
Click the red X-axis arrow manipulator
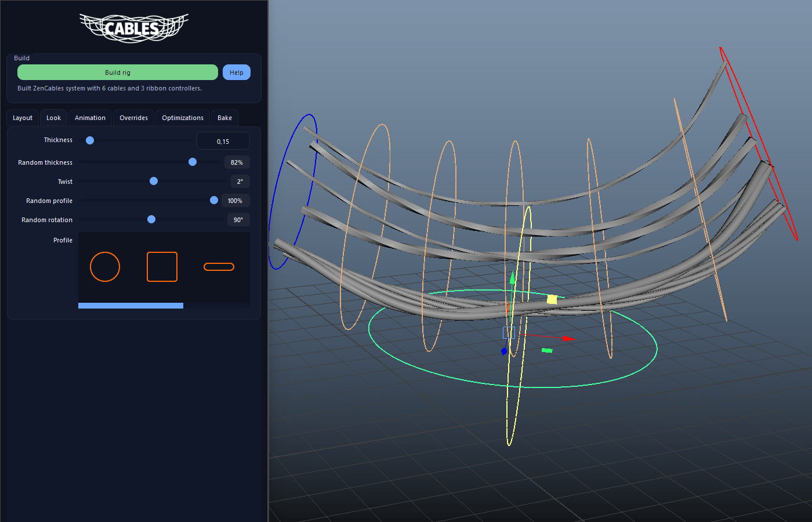click(x=568, y=338)
